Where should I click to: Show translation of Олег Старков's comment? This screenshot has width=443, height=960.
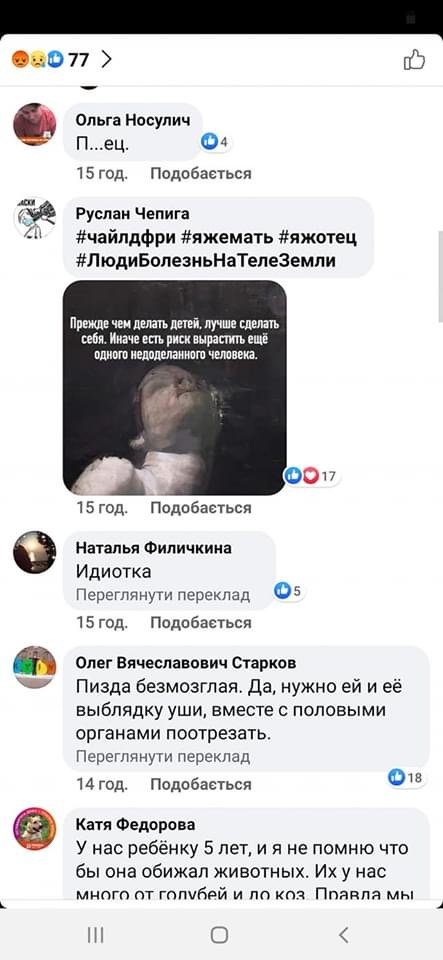[163, 757]
